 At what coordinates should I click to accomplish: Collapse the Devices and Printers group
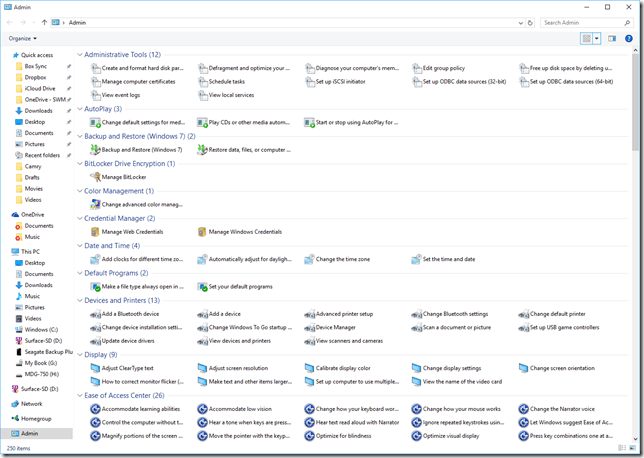point(80,300)
